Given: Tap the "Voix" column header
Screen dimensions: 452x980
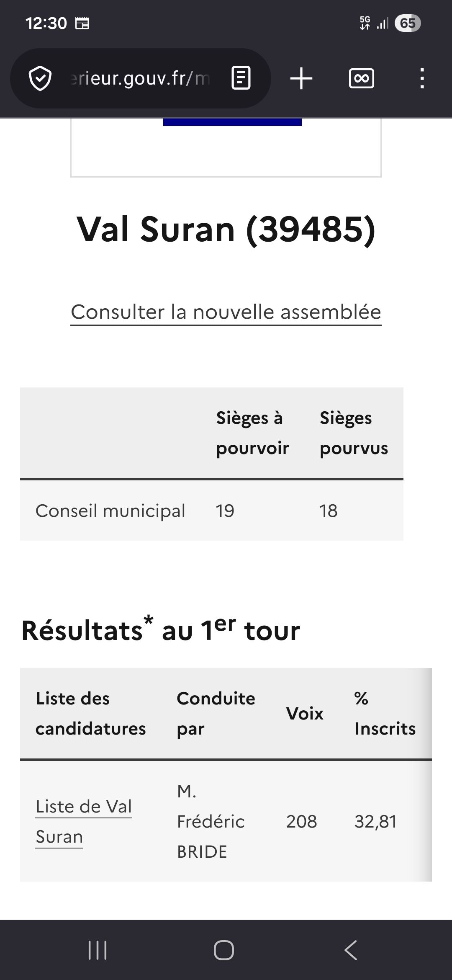Looking at the screenshot, I should click(305, 713).
